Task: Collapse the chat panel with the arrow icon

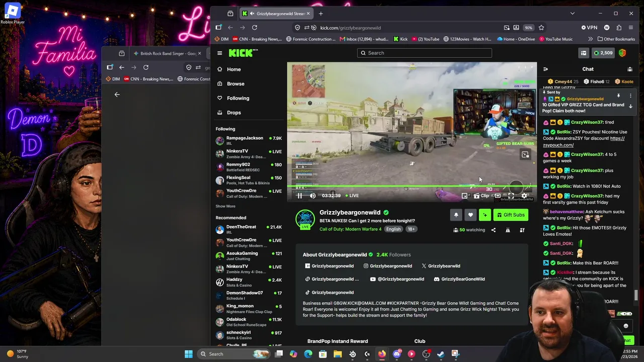Action: pyautogui.click(x=545, y=69)
